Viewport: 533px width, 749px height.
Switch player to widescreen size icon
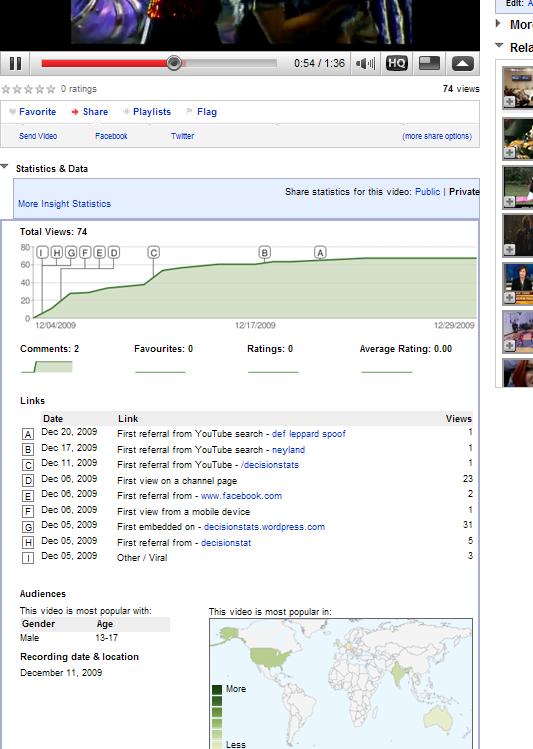(429, 63)
